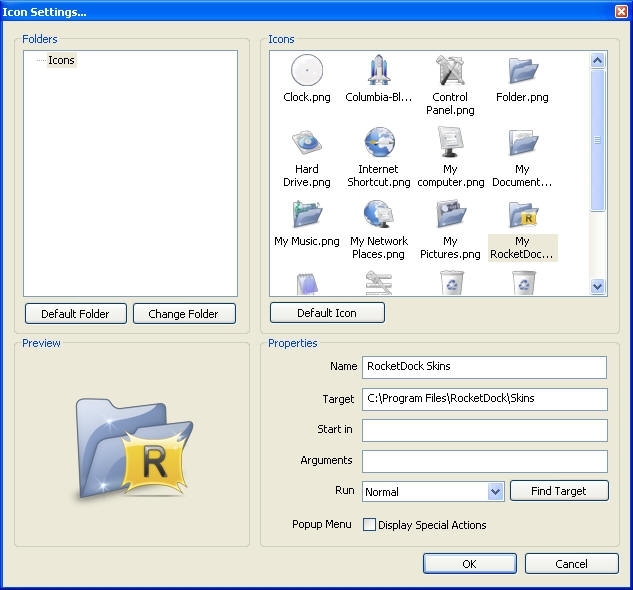Focus the Target path field

pyautogui.click(x=484, y=399)
